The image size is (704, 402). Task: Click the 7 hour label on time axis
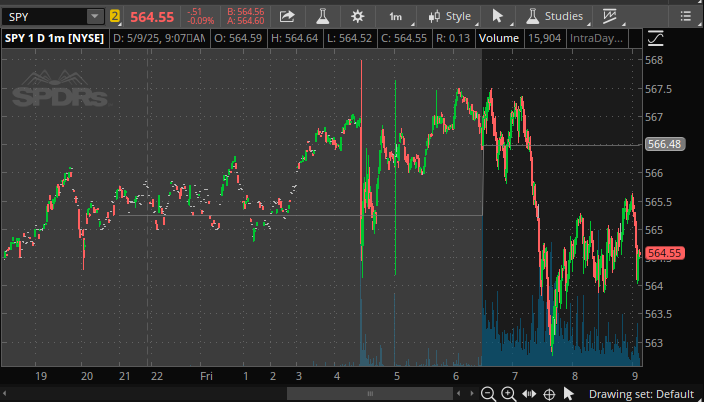tap(515, 376)
